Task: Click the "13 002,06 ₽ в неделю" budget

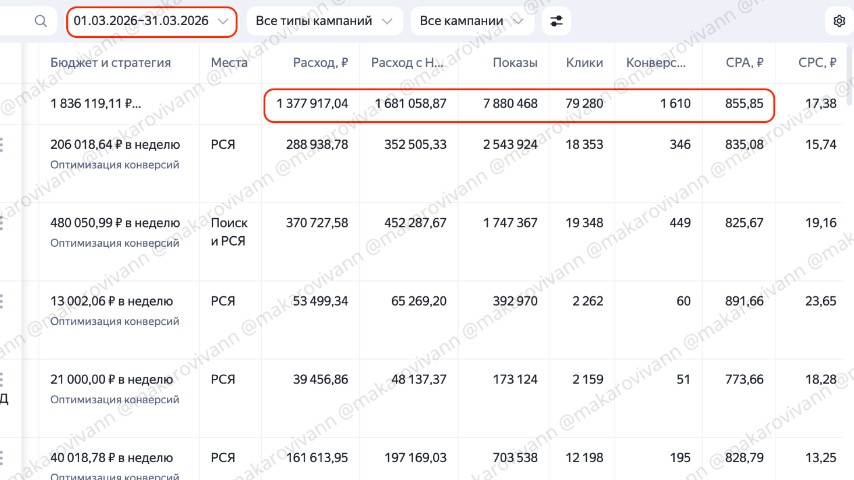Action: 111,301
